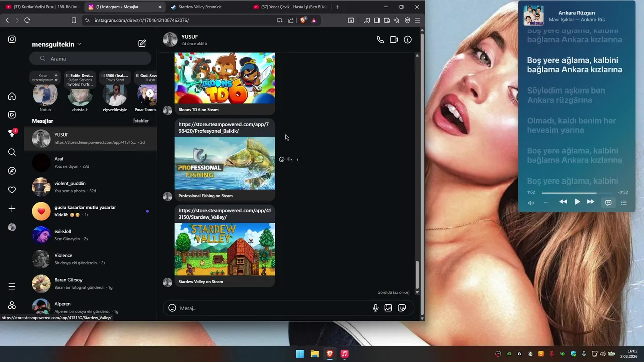Open the Stardew Valley preview image

pos(224,249)
